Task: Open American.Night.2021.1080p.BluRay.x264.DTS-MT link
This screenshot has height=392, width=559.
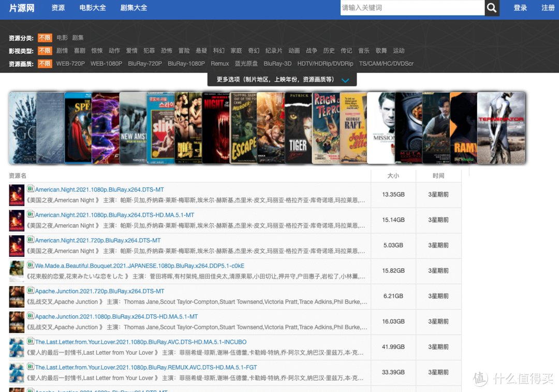Action: point(99,190)
